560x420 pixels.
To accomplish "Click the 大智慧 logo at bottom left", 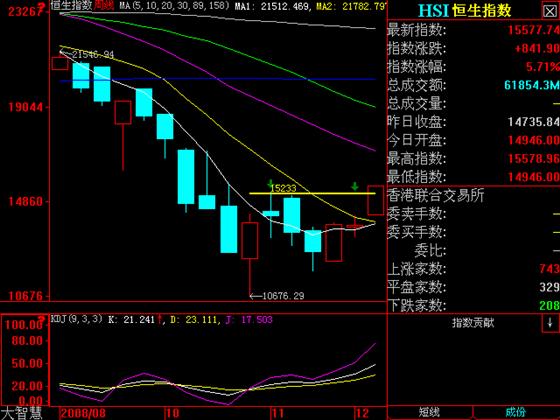I will click(21, 413).
